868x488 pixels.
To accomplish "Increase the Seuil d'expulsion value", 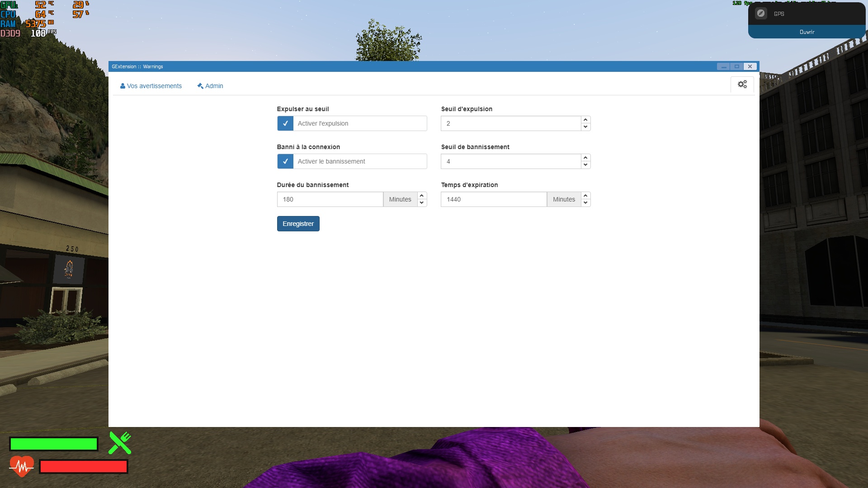I will click(585, 120).
